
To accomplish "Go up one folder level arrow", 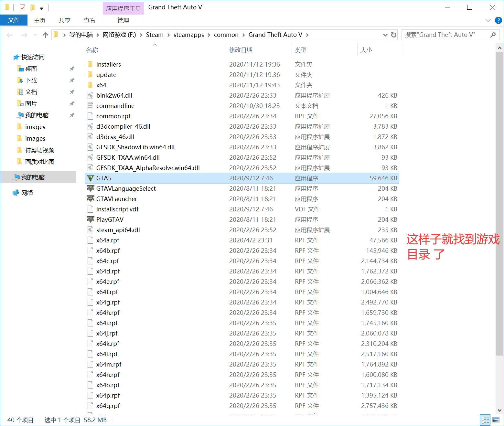I will 45,35.
